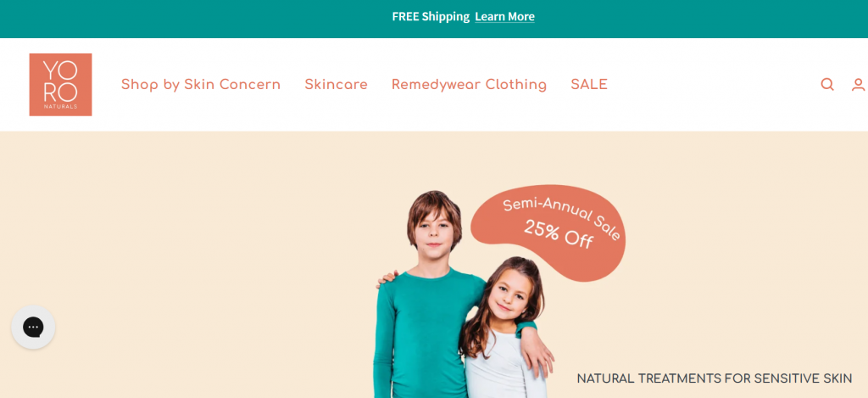Click Natural Treatments for Sensitive Skin heading

[x=714, y=378]
